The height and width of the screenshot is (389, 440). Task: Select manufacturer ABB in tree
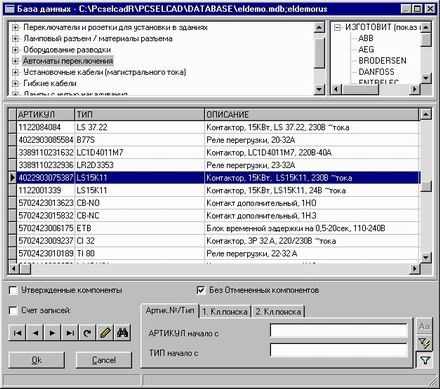pos(366,38)
